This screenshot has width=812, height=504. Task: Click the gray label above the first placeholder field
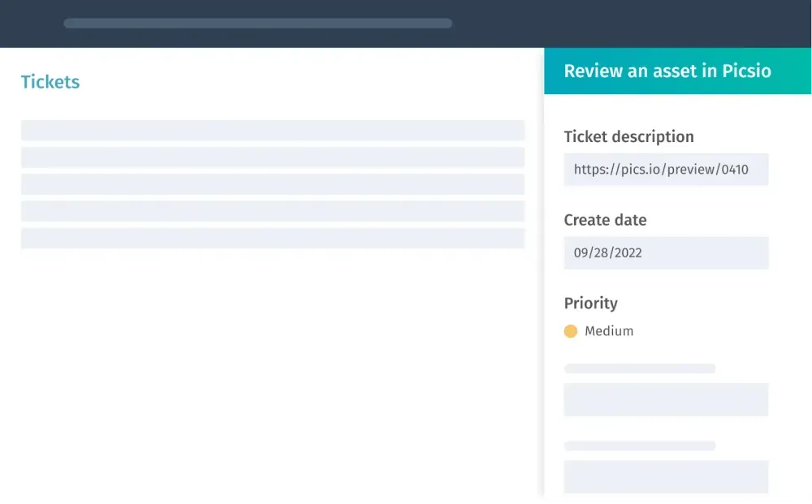(x=639, y=368)
